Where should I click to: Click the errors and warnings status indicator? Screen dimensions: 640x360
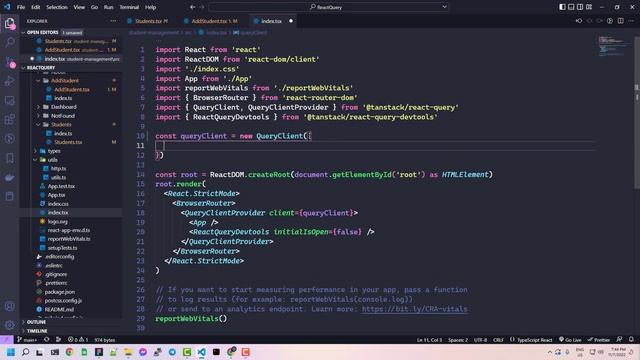point(78,340)
